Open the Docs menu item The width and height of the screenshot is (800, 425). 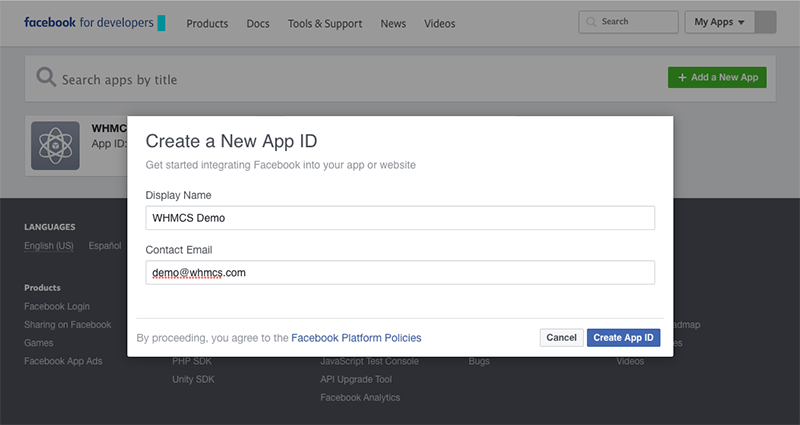(x=258, y=23)
